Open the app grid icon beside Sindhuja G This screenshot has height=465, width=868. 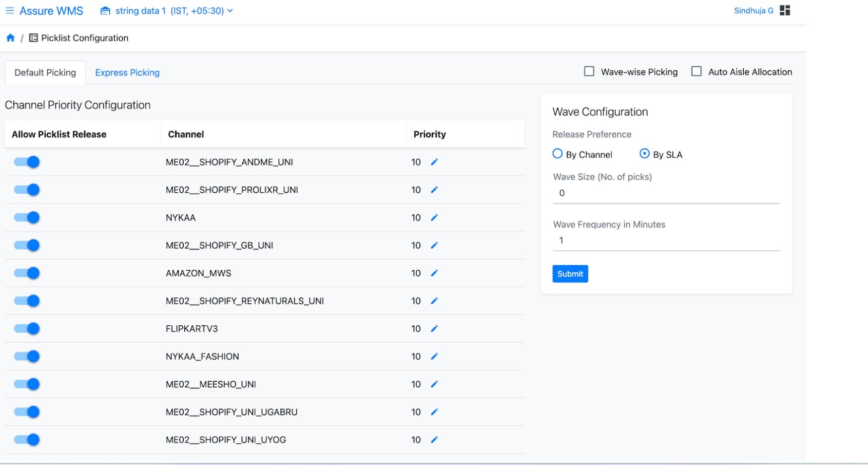click(x=784, y=11)
